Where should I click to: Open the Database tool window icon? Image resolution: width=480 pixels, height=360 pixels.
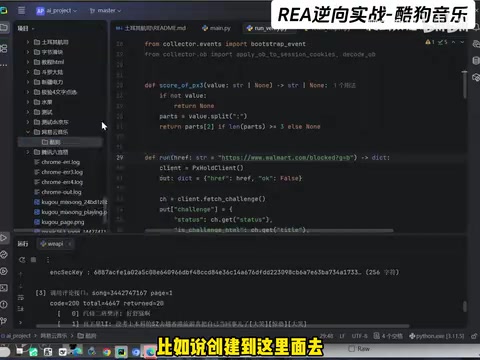(476, 61)
